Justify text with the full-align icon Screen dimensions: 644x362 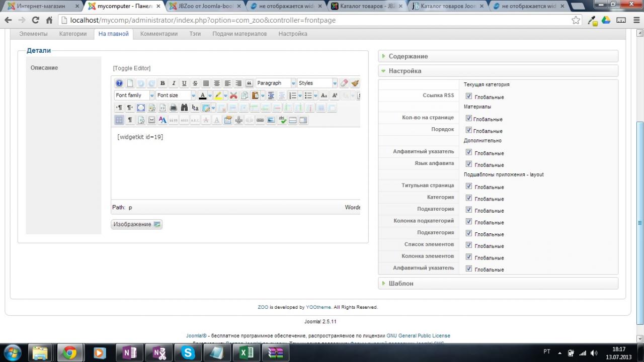click(206, 83)
